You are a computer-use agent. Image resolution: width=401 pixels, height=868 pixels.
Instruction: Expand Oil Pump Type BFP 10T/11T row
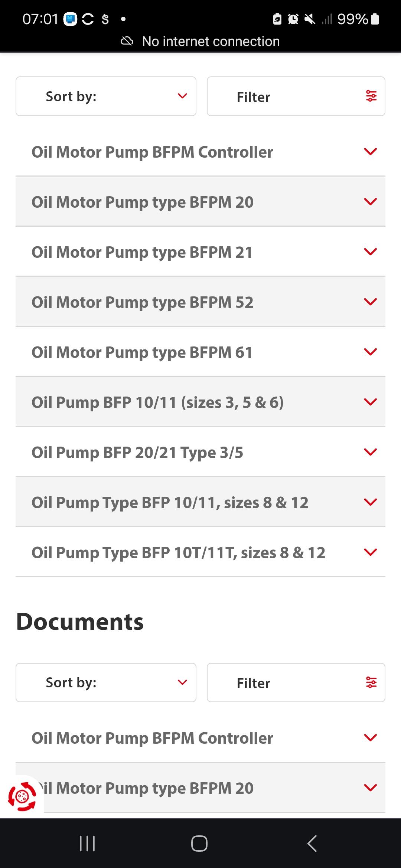click(200, 552)
